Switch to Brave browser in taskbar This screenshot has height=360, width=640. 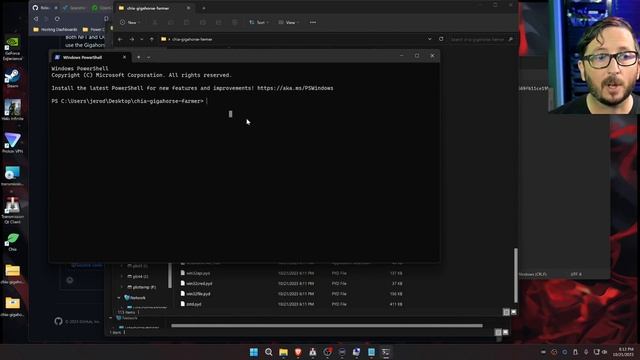click(x=298, y=352)
